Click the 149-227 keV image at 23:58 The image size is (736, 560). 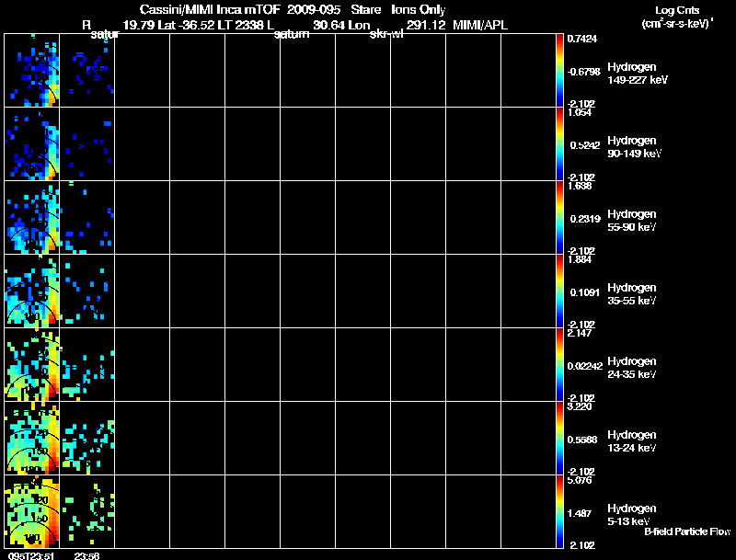click(x=86, y=71)
